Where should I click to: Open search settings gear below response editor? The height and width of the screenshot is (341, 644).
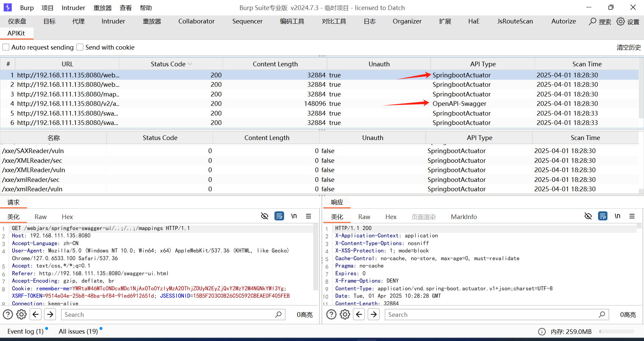tap(345, 314)
